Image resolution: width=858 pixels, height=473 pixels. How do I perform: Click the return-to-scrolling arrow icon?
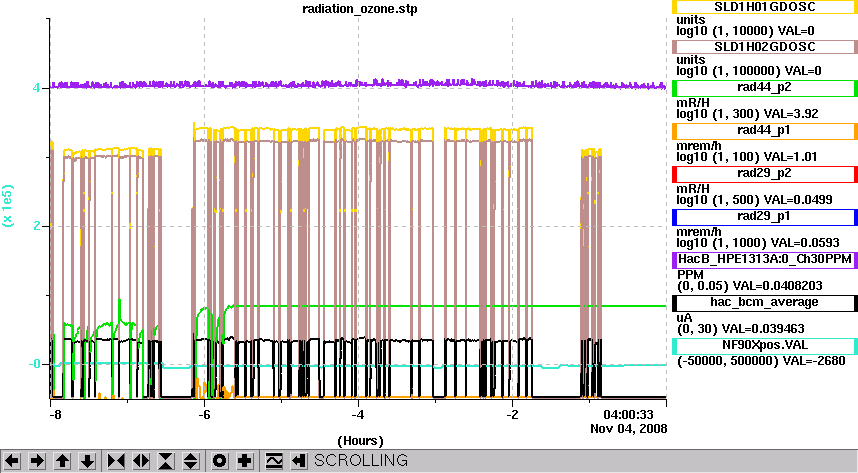click(298, 461)
